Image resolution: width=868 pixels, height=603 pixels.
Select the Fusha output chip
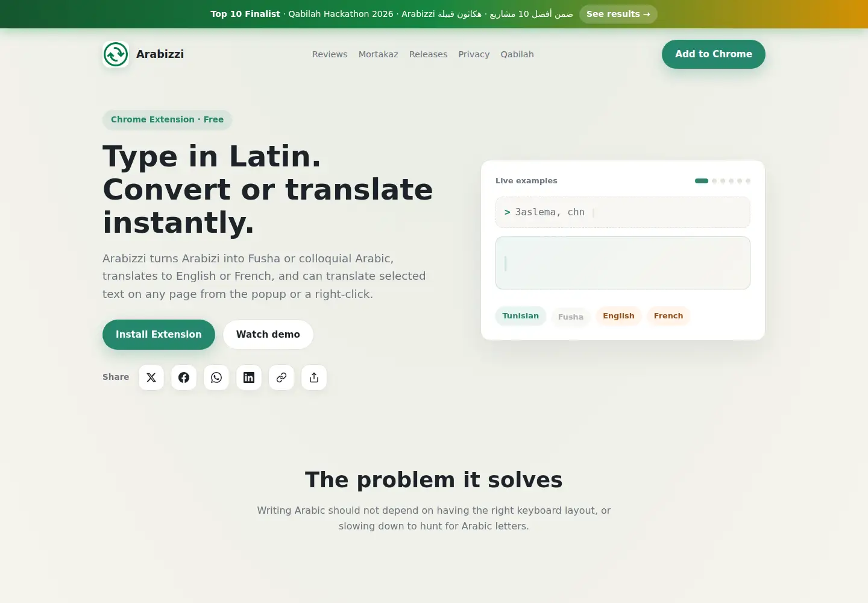point(571,317)
